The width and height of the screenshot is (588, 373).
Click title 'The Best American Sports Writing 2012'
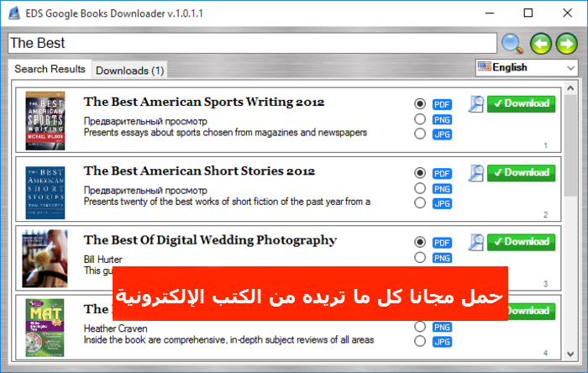coord(204,102)
